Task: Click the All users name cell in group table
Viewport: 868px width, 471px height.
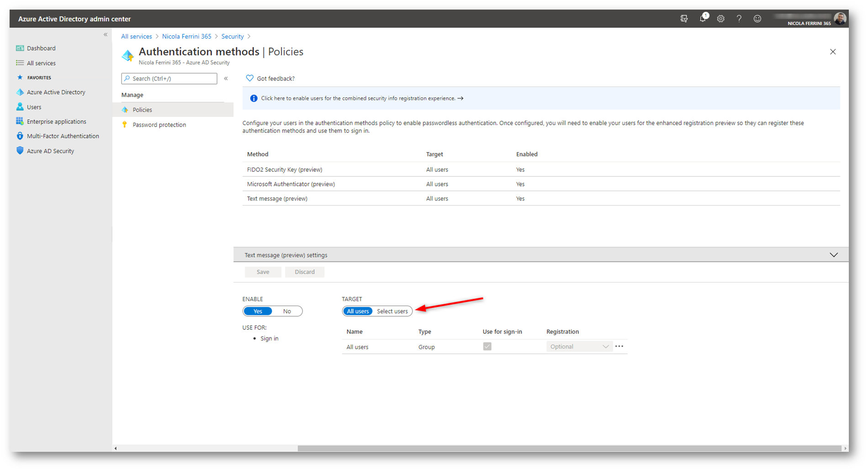Action: (357, 347)
